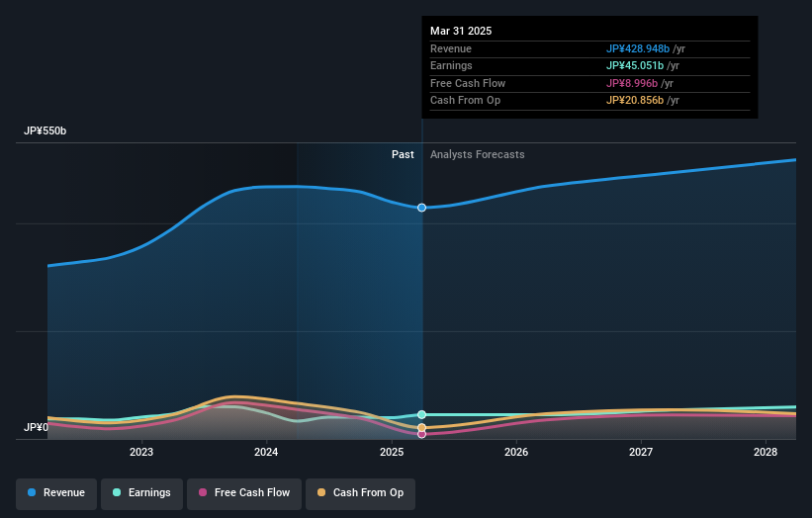Click the Mar 31 2025 tooltip date

click(x=461, y=31)
